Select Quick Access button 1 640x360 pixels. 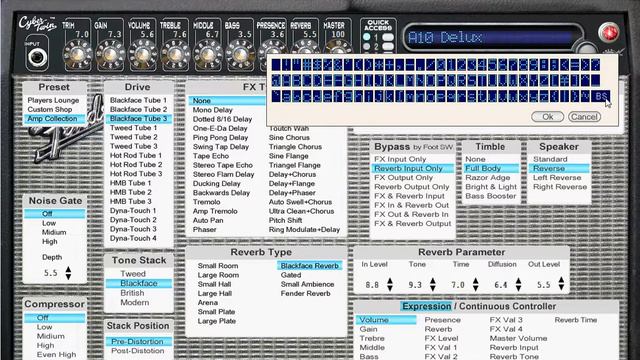point(387,37)
